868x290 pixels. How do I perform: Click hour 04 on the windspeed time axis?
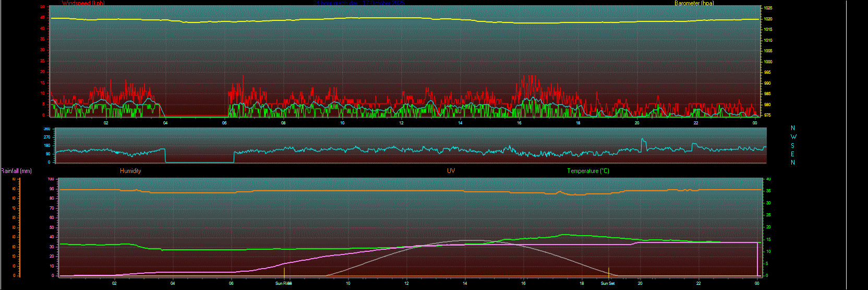[x=165, y=123]
